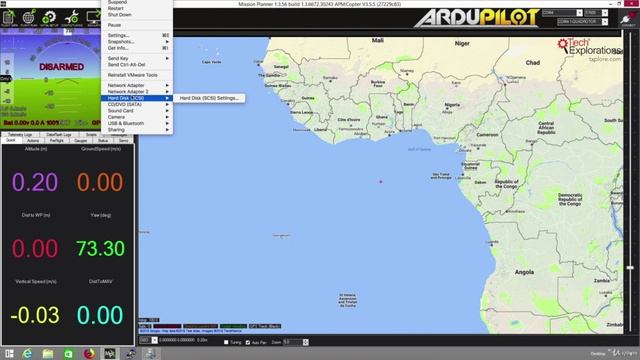
Task: Open the Flight Data screen icon
Action: click(9, 18)
